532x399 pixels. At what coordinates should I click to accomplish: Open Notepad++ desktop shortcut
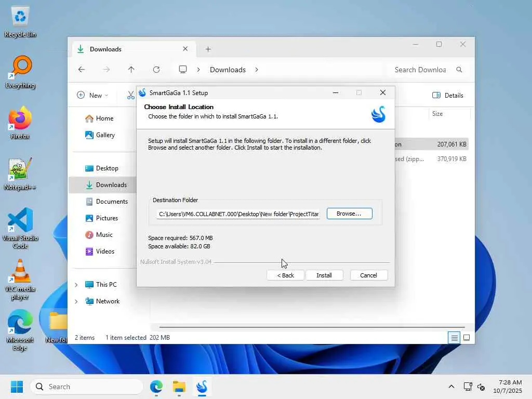pos(20,174)
